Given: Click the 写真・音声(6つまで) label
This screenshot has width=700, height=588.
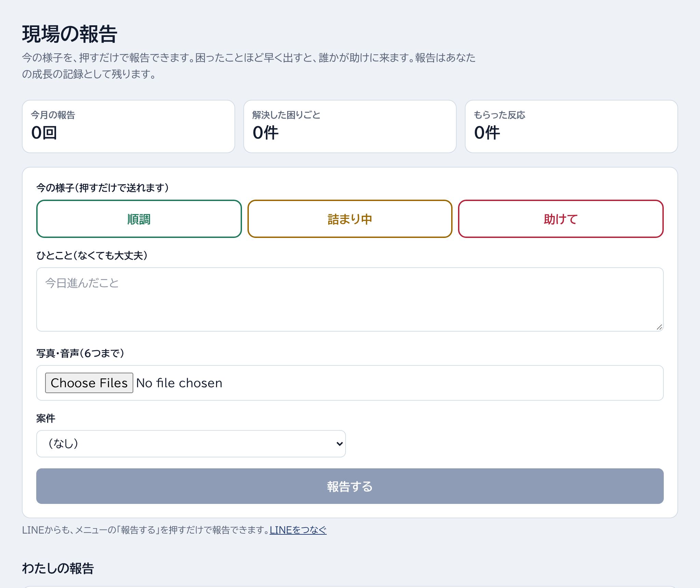Looking at the screenshot, I should tap(80, 353).
